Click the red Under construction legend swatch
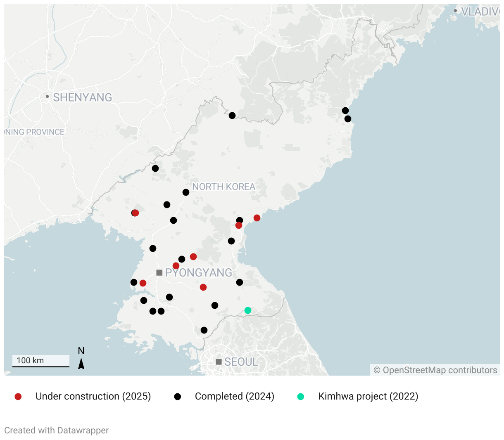504x440 pixels. click(x=18, y=397)
